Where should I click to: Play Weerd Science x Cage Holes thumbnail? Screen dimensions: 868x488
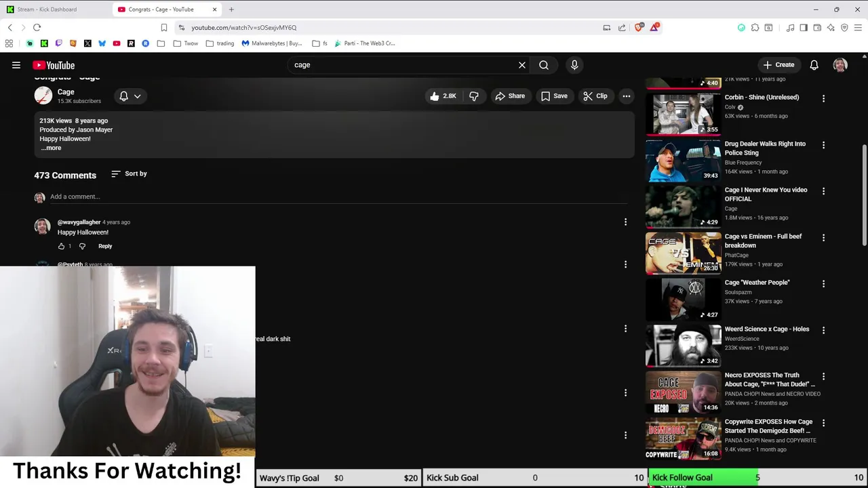[684, 346]
